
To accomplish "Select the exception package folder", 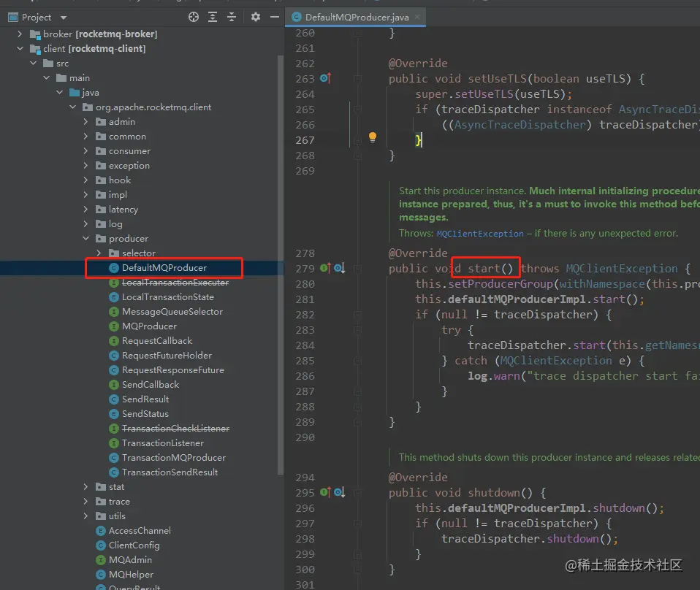I will (123, 166).
